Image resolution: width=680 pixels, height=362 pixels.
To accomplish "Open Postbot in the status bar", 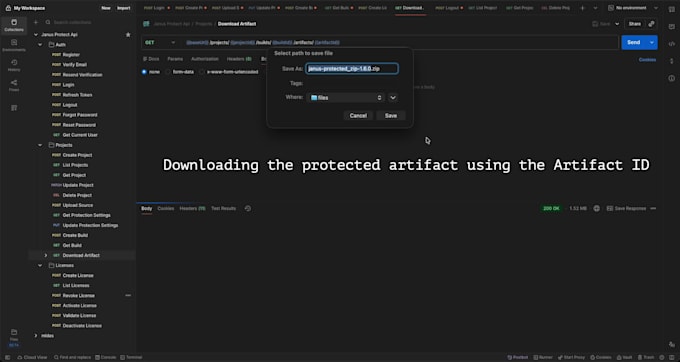I will 517,357.
